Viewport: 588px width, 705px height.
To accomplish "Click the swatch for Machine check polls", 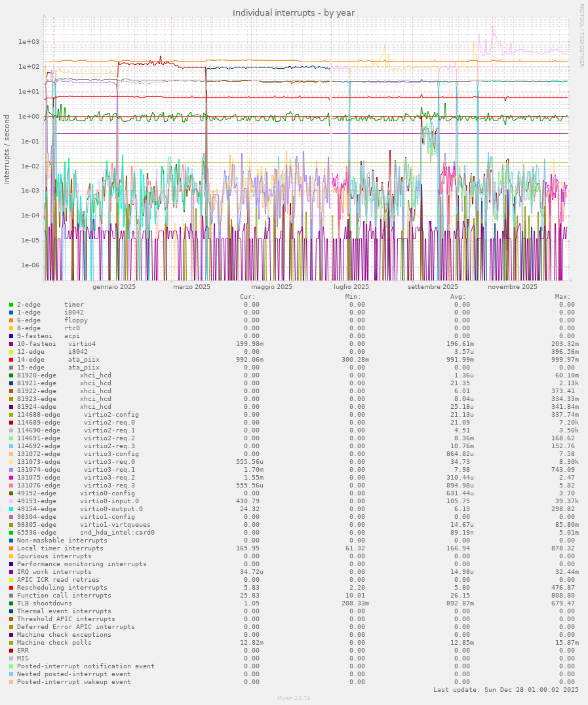I will pos(11,643).
